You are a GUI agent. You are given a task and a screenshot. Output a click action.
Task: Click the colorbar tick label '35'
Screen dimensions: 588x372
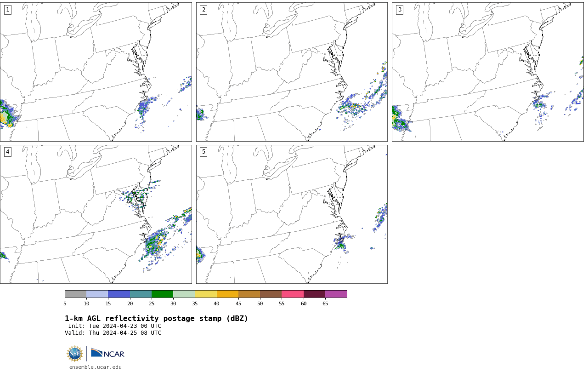pos(195,303)
